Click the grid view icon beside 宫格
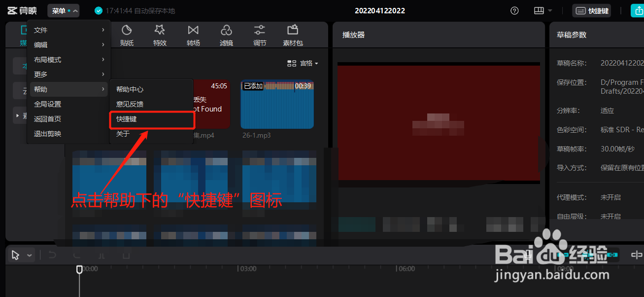 click(x=292, y=63)
